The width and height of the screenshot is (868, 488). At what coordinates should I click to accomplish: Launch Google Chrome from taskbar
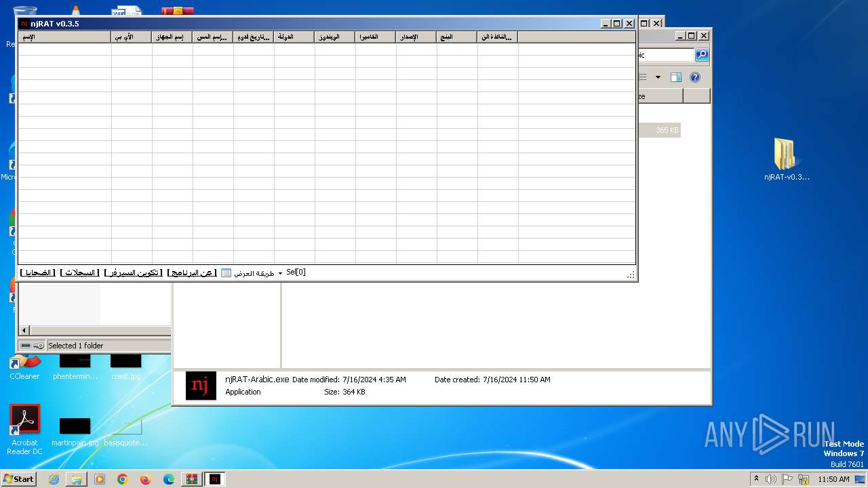123,479
